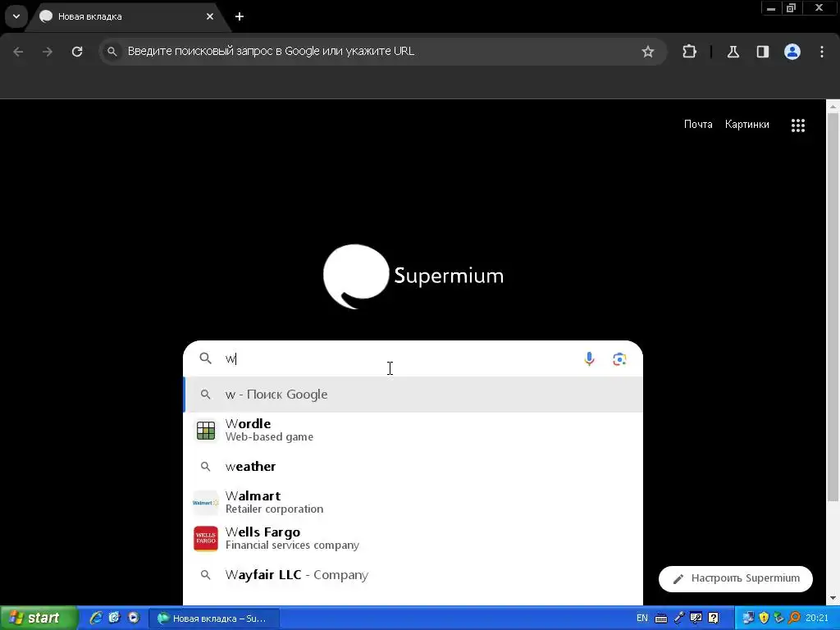Reload the current page

(77, 52)
